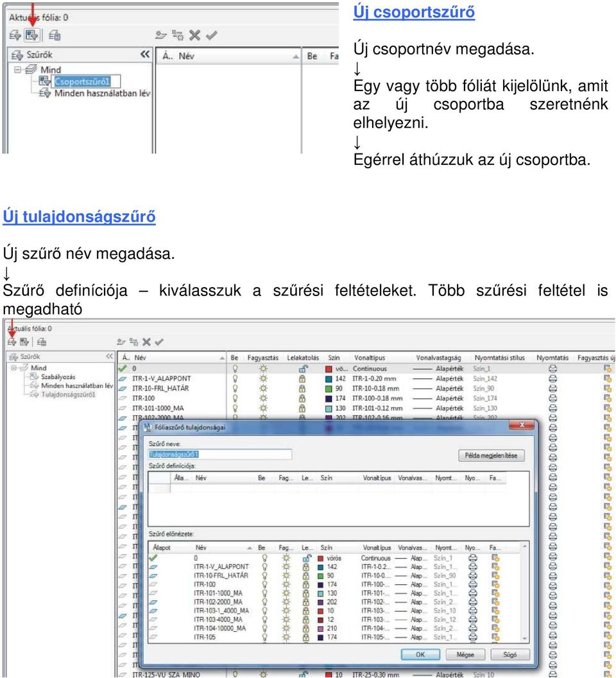Screen dimensions: 616x678
Task: Click New Layer Frozen in Viewports icon, full layer list window
Action: click(133, 342)
